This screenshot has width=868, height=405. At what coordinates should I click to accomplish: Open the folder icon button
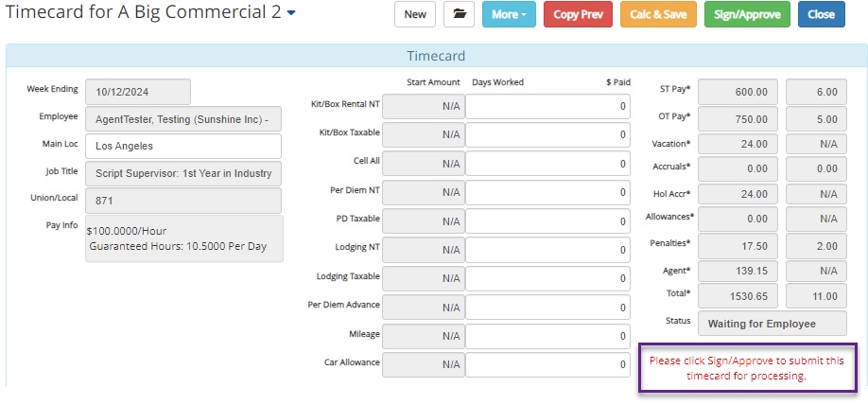[x=459, y=14]
